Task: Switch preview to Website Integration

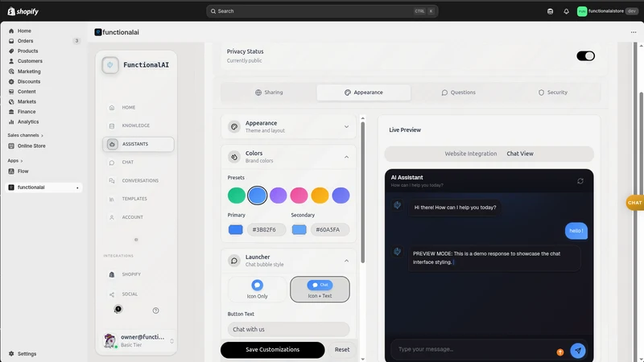Action: click(471, 154)
